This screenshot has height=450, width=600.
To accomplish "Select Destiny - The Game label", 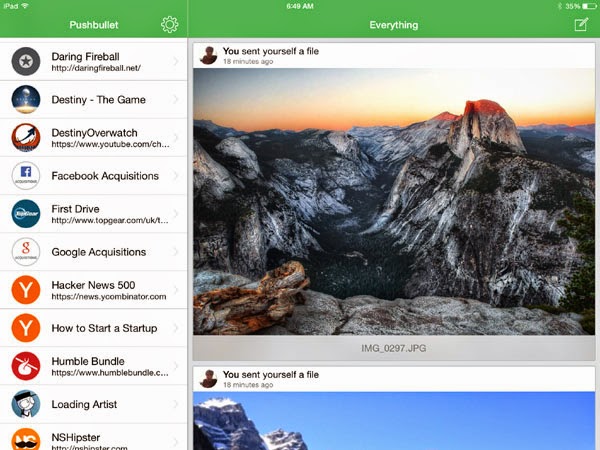I will 99,99.
